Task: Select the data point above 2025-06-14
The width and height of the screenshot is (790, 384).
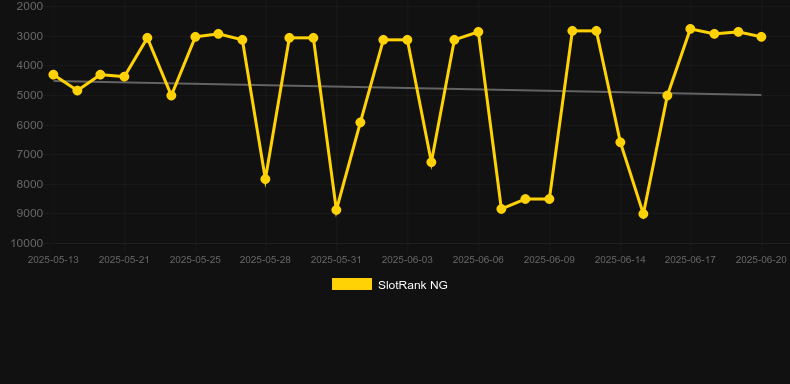Action: click(x=620, y=143)
